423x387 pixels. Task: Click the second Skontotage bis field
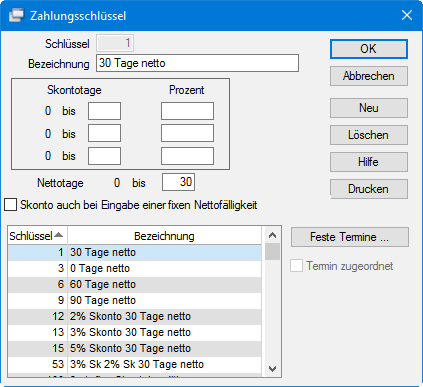(104, 133)
